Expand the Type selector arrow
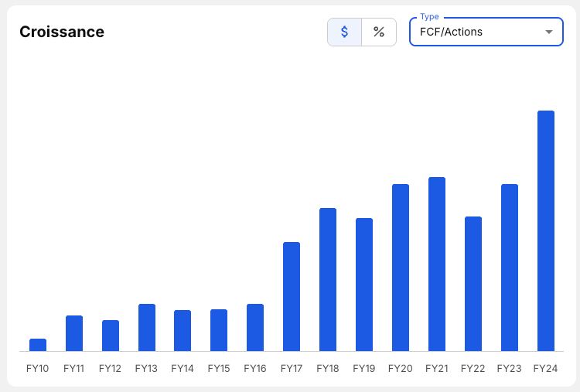The width and height of the screenshot is (580, 392). (x=549, y=32)
